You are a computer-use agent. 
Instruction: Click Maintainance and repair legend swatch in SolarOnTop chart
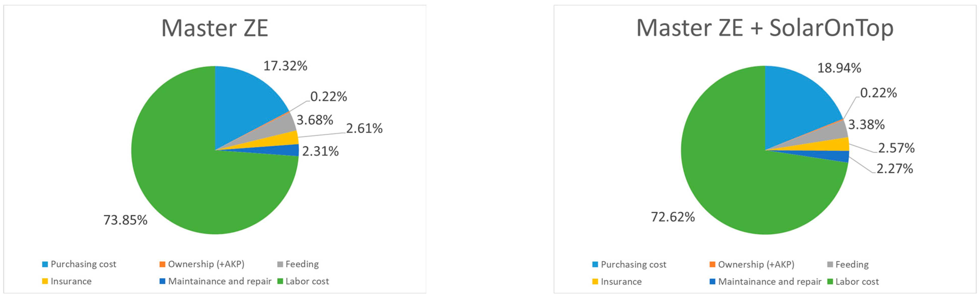712,282
